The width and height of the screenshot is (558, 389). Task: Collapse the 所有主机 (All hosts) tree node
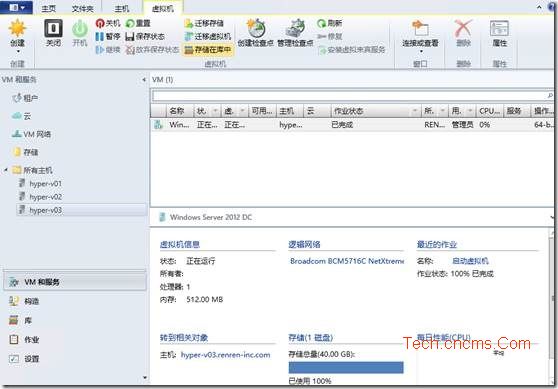(x=6, y=170)
